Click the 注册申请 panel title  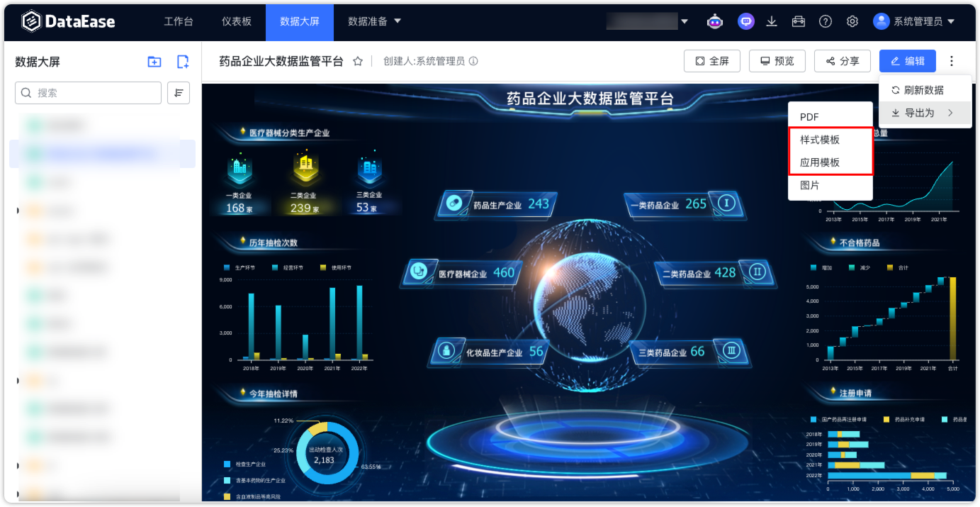click(x=855, y=393)
